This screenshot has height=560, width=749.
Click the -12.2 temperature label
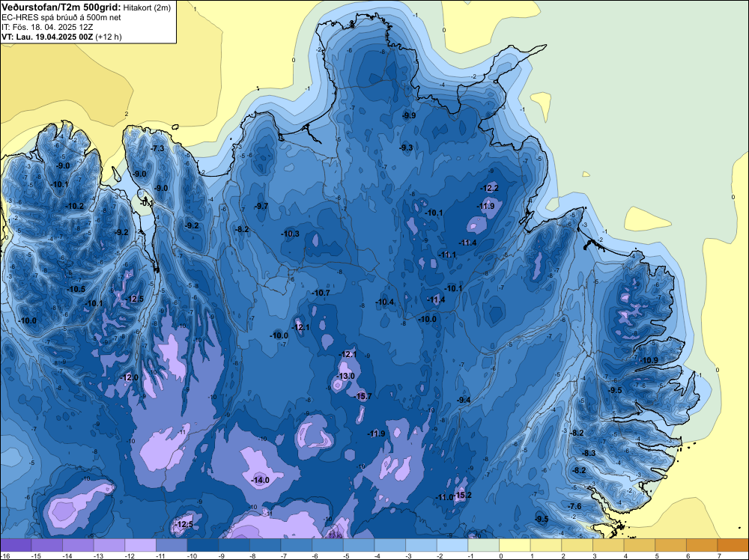pyautogui.click(x=489, y=189)
